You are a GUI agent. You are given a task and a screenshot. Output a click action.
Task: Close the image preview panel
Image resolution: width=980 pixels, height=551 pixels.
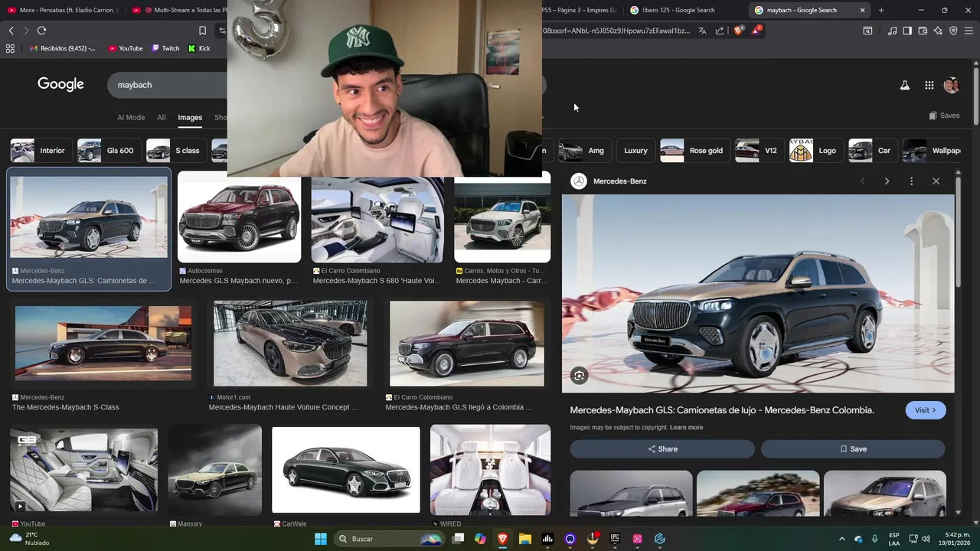click(936, 181)
